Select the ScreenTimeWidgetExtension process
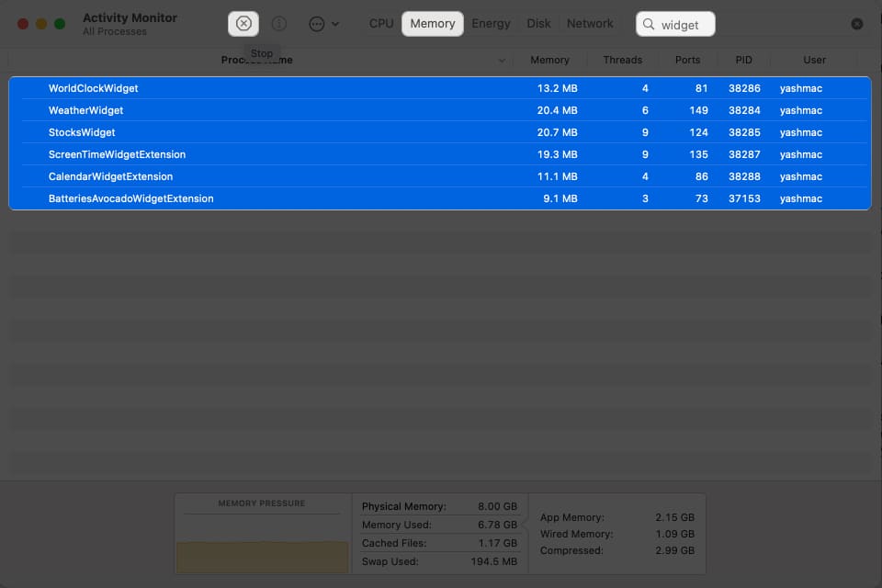This screenshot has width=882, height=588. 440,154
